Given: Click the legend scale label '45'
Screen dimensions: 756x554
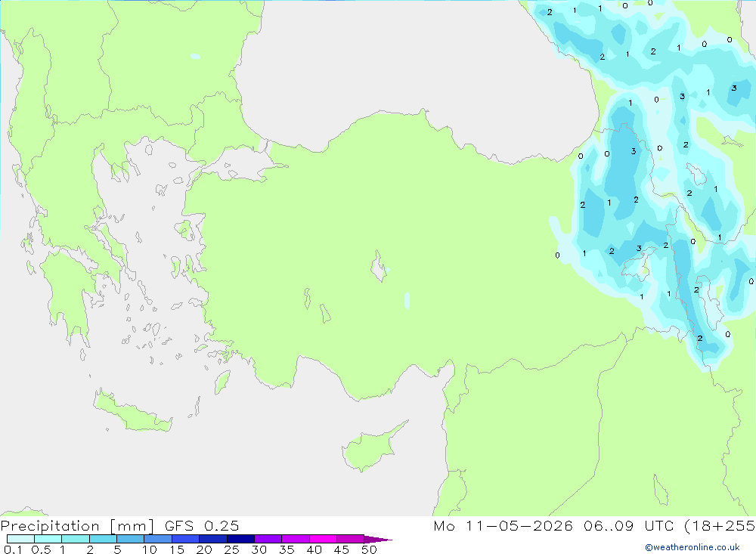Looking at the screenshot, I should 342,549.
